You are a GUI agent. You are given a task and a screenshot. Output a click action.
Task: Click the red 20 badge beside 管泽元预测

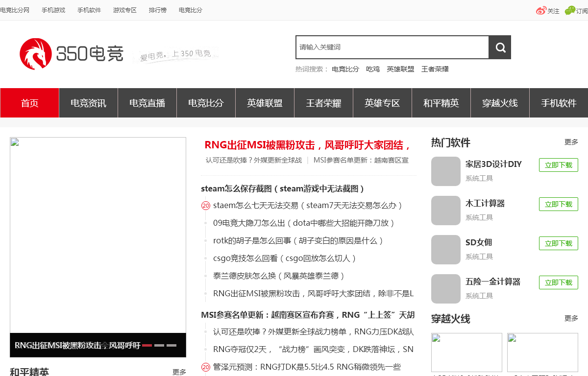[x=206, y=367]
